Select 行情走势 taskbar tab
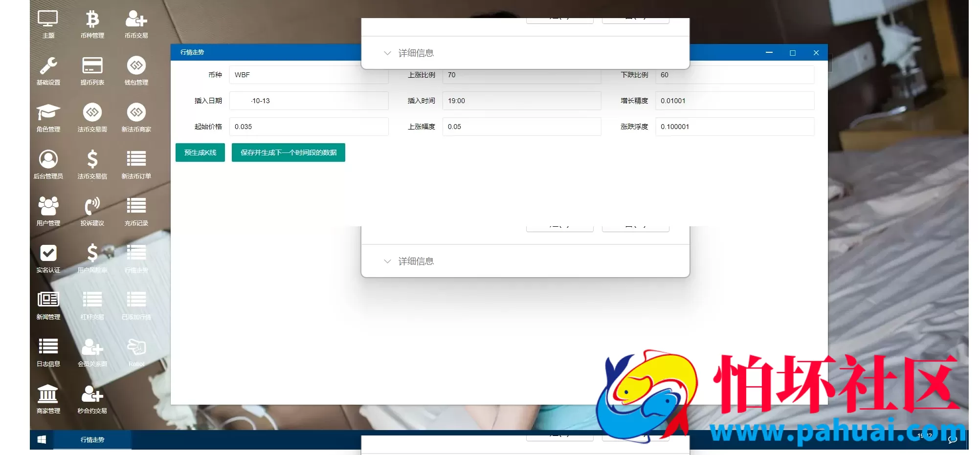Image resolution: width=980 pixels, height=455 pixels. pyautogui.click(x=92, y=440)
